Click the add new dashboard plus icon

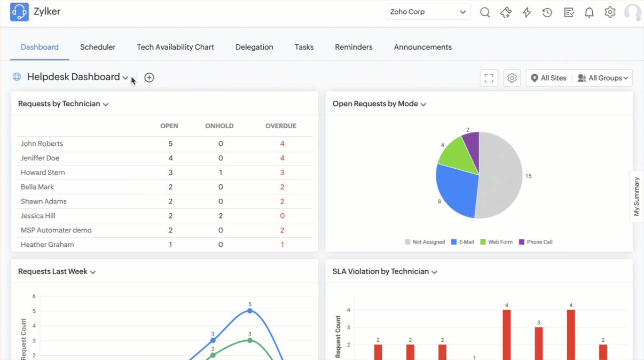pyautogui.click(x=150, y=77)
